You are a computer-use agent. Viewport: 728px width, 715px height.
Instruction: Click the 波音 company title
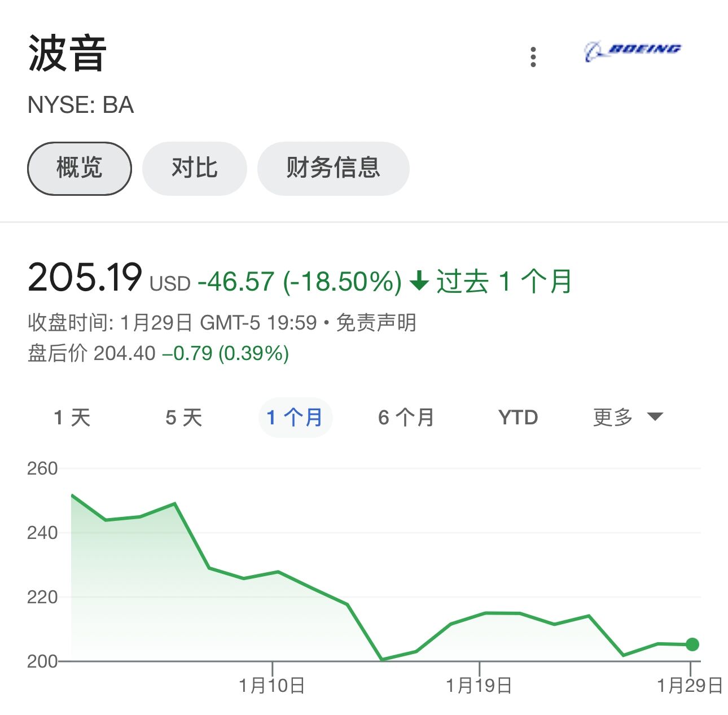[x=67, y=54]
